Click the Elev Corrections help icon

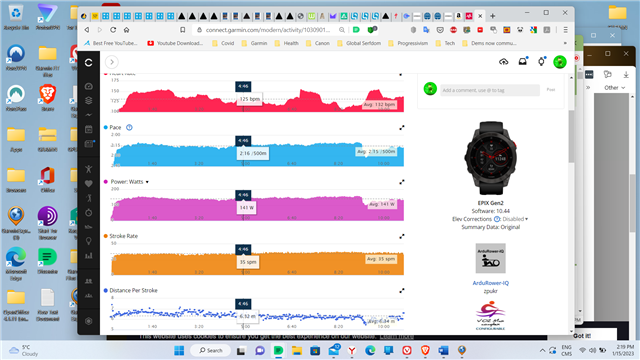pyautogui.click(x=497, y=219)
